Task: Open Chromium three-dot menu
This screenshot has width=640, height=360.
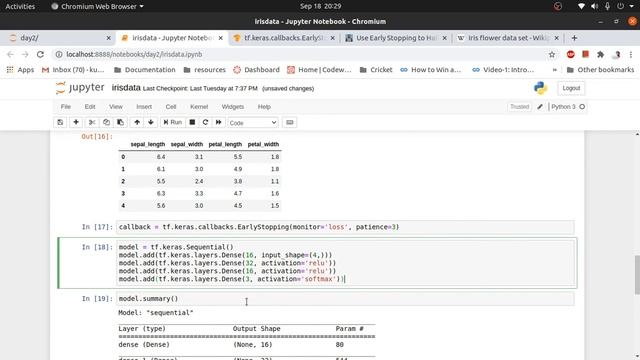Action: 631,54
